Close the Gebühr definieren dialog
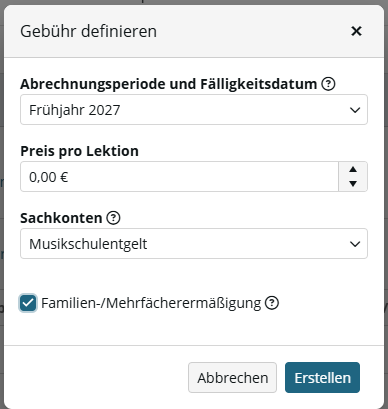The width and height of the screenshot is (388, 409). pos(356,31)
